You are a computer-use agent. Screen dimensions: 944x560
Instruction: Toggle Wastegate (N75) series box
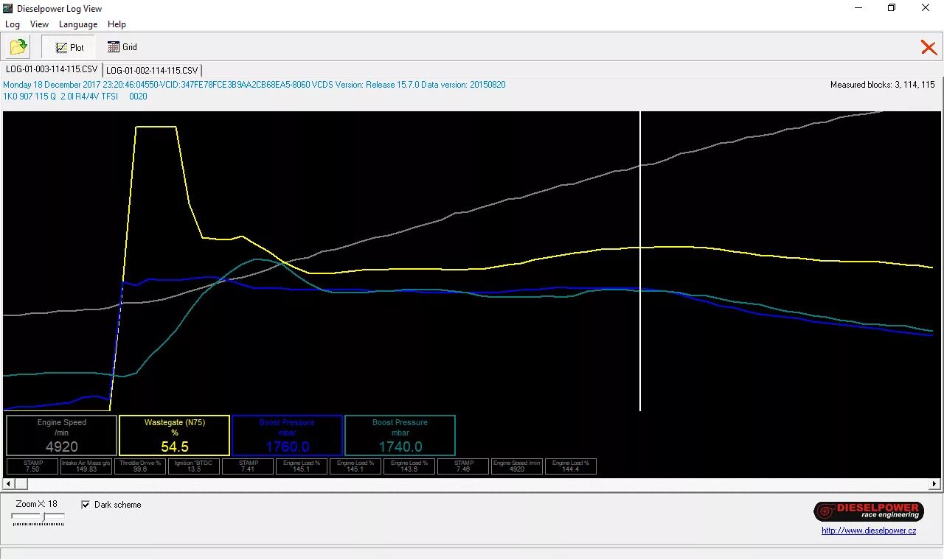tap(175, 435)
